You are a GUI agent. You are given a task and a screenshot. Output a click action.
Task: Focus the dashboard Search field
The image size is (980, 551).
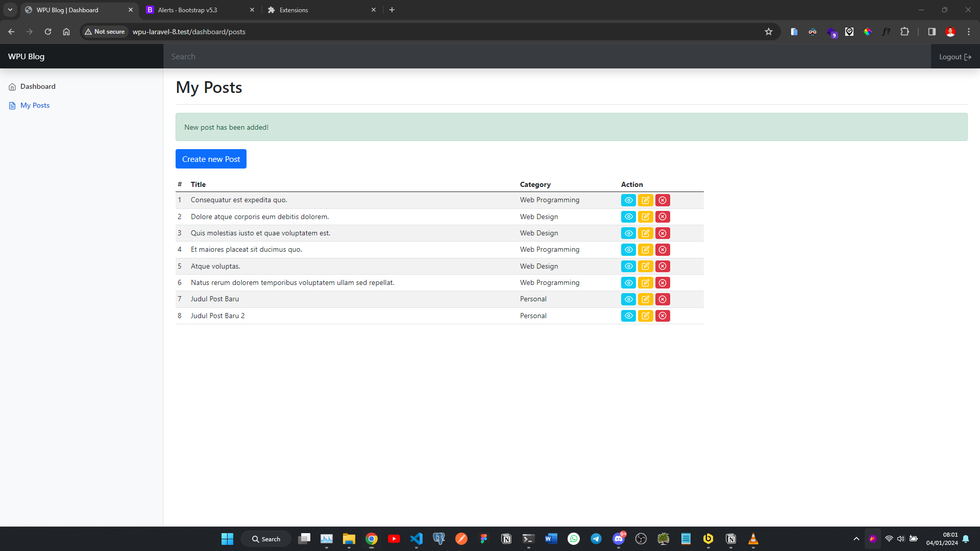point(546,57)
